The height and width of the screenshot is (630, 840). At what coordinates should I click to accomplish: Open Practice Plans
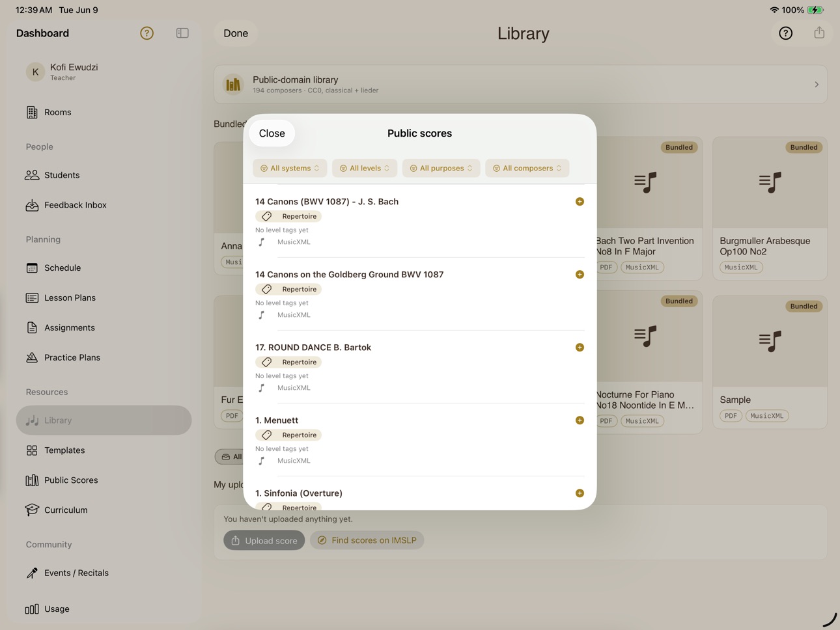(104, 358)
